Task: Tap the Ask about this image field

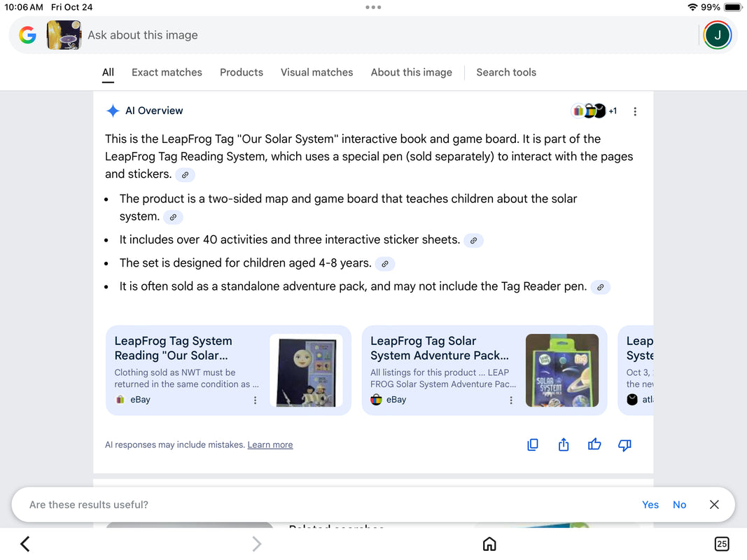Action: (350, 35)
